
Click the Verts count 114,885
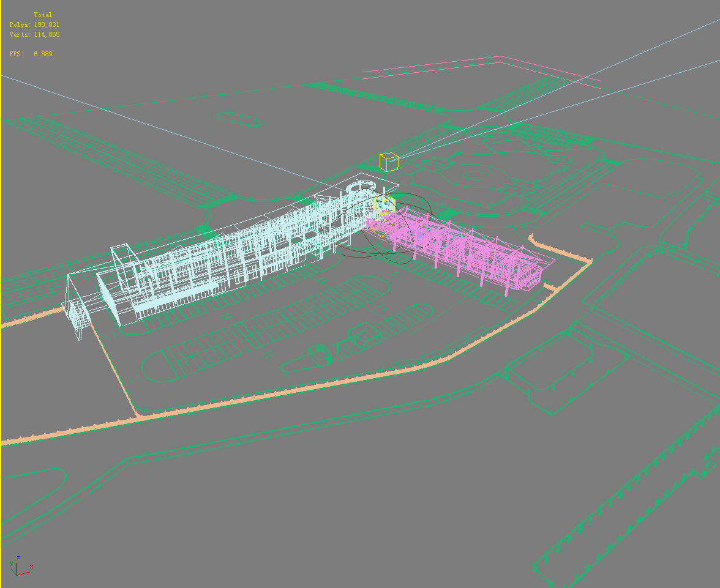[47, 34]
